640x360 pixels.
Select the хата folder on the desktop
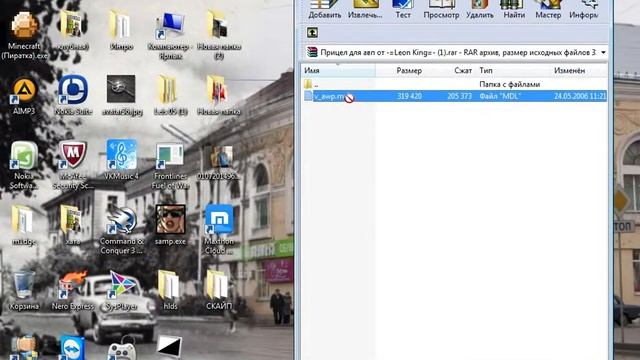[73, 224]
